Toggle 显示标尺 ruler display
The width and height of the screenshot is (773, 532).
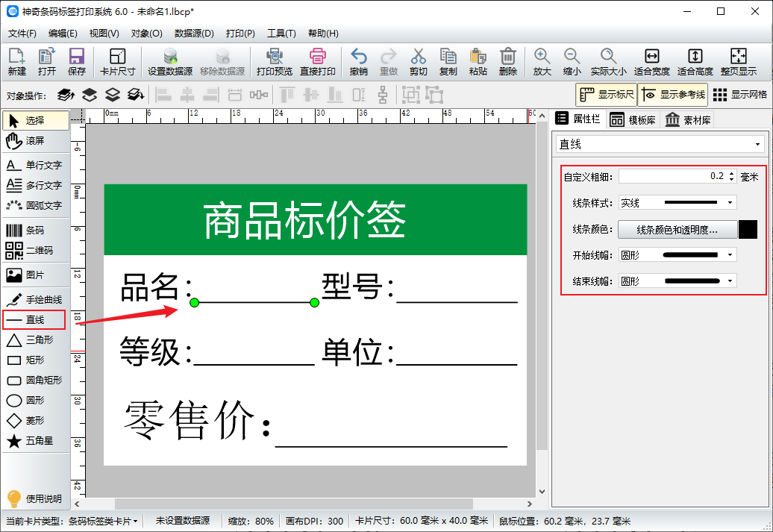[x=606, y=95]
